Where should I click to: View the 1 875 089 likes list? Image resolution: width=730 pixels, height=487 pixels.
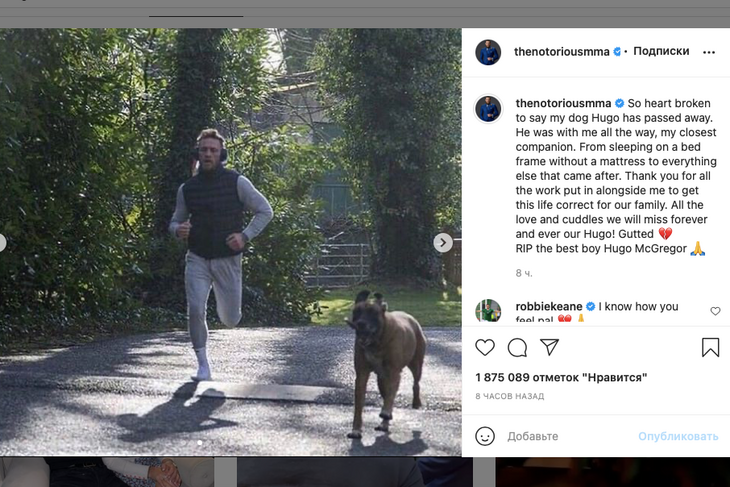pyautogui.click(x=561, y=378)
